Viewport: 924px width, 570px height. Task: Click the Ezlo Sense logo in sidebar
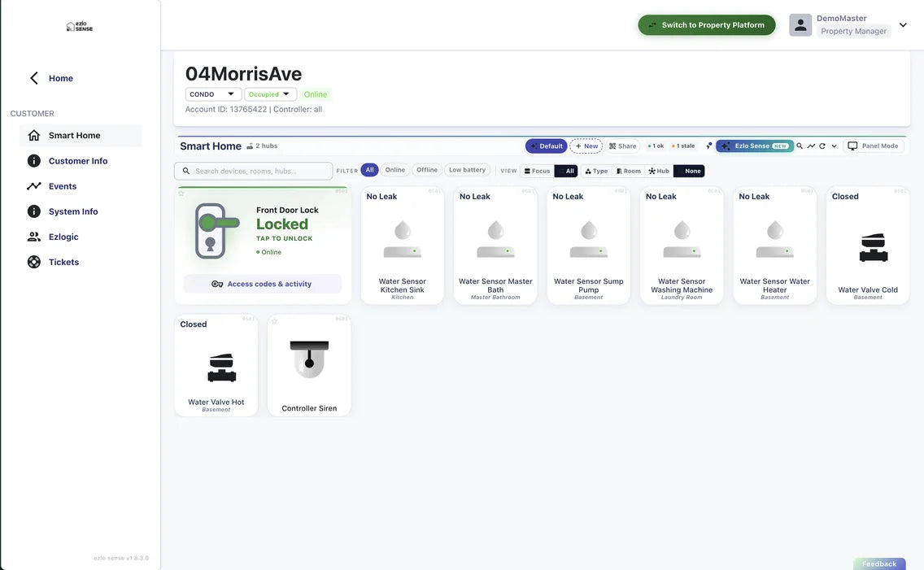coord(80,27)
